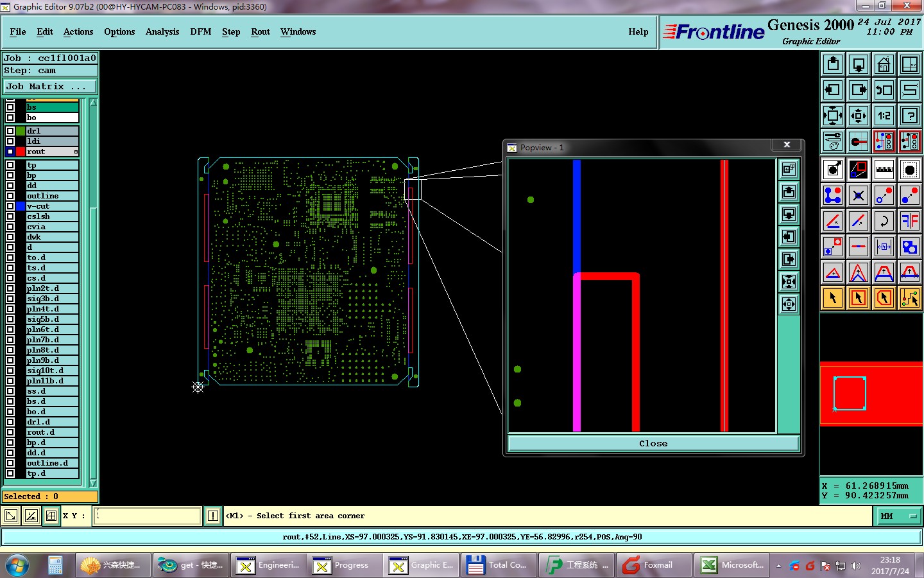Click the exclamation mark icon

pyautogui.click(x=213, y=516)
